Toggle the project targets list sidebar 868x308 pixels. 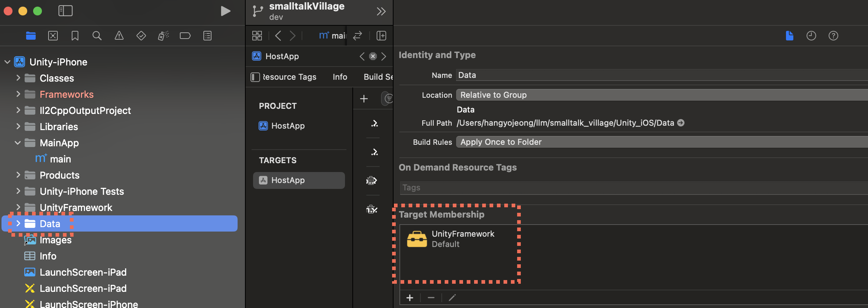coord(255,77)
